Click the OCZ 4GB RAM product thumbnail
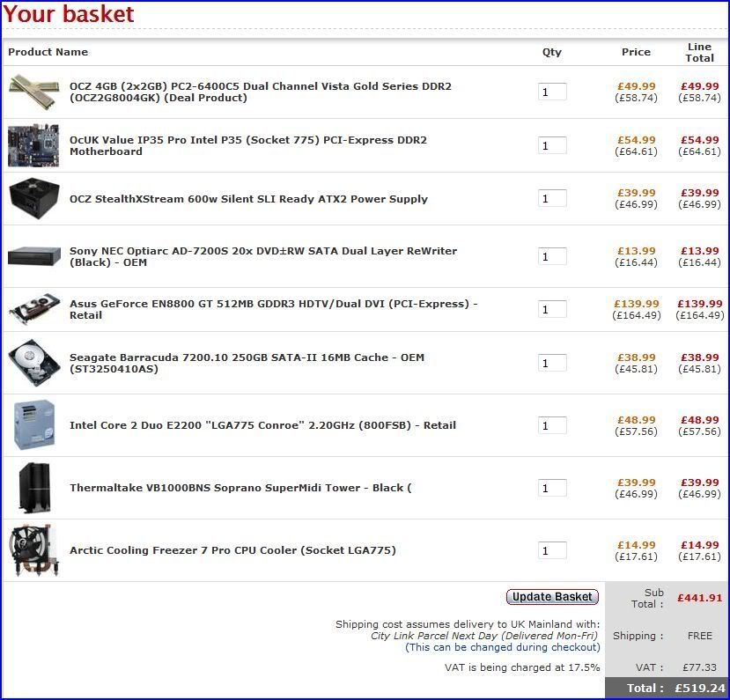This screenshot has width=730, height=700. point(34,92)
